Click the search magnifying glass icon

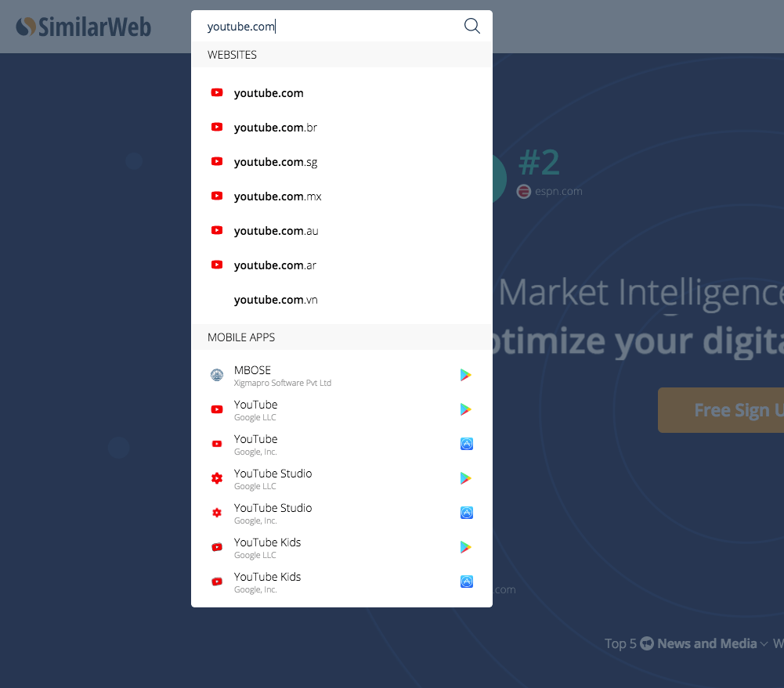coord(471,26)
